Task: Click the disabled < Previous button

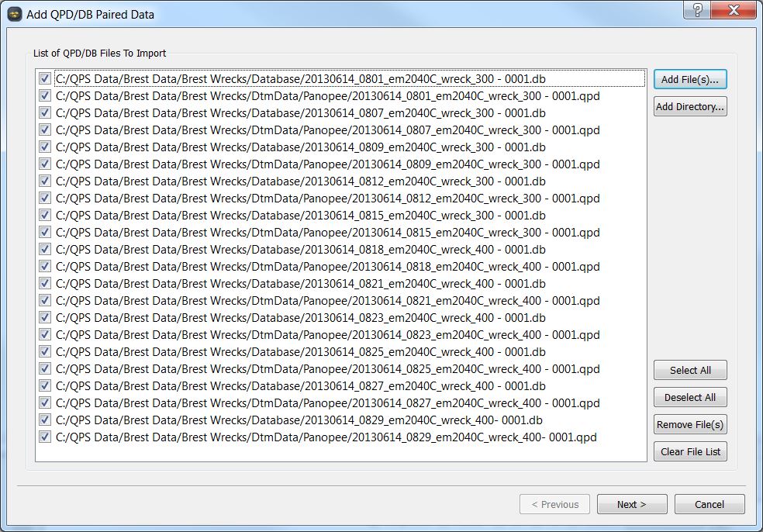Action: 554,504
